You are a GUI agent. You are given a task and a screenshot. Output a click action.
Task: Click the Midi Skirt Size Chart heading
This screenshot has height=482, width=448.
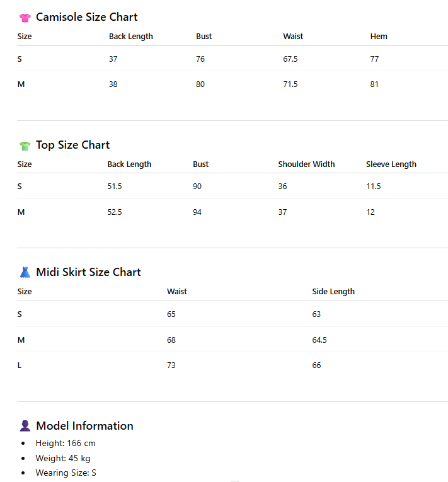tap(88, 272)
